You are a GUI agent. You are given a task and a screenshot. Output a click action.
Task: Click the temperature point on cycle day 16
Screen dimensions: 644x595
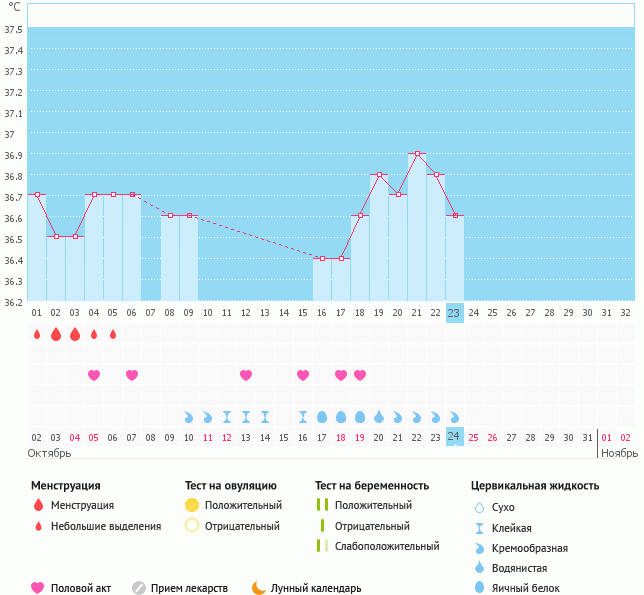(x=322, y=258)
